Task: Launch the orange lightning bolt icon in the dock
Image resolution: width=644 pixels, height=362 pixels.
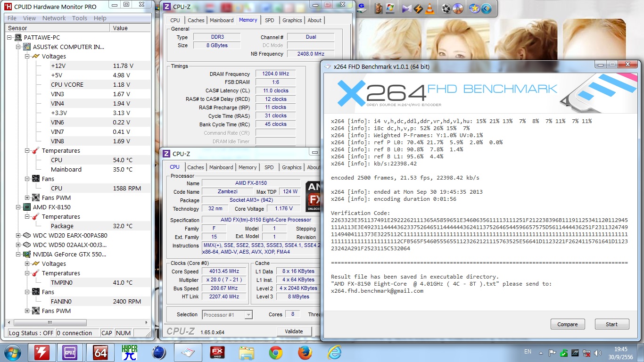Action: (418, 8)
